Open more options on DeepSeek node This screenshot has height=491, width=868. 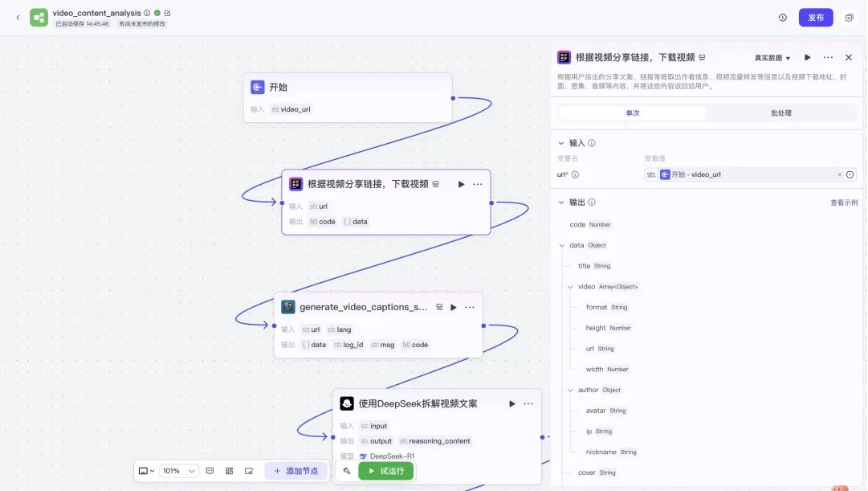528,403
